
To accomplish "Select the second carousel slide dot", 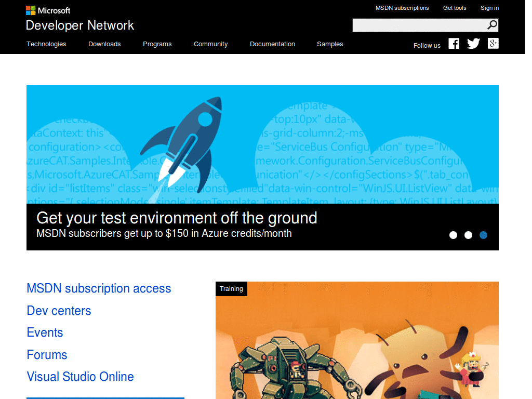I will (468, 235).
